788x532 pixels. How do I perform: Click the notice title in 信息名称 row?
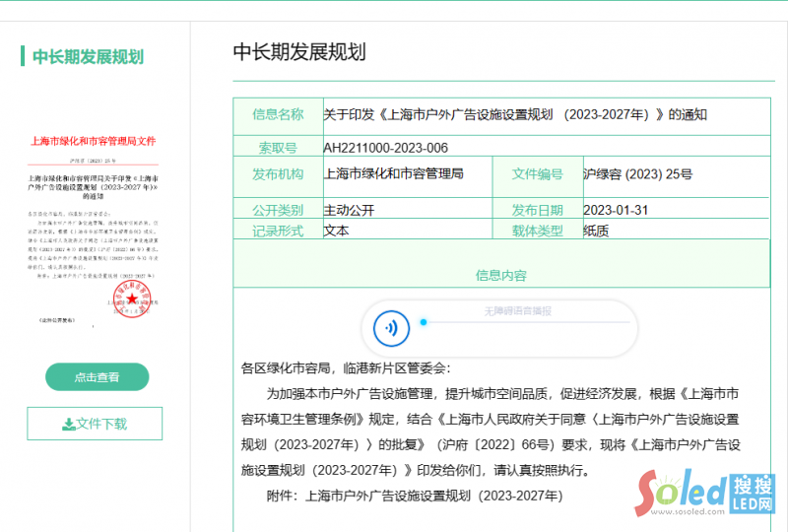point(515,114)
